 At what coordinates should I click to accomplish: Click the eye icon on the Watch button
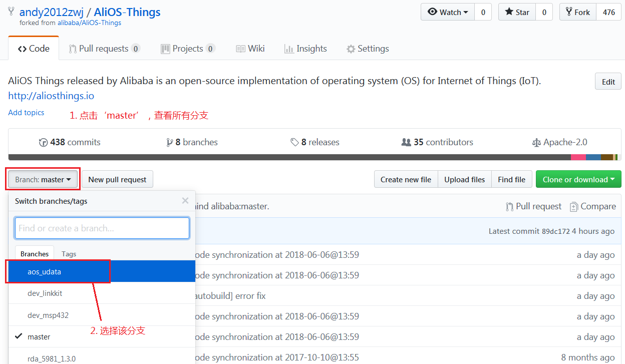[432, 12]
